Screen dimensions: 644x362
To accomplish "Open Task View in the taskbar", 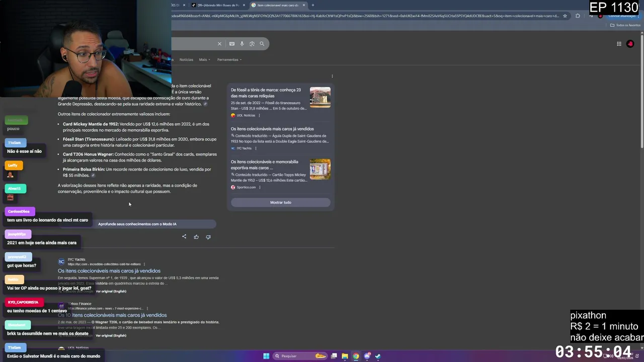I will (334, 356).
